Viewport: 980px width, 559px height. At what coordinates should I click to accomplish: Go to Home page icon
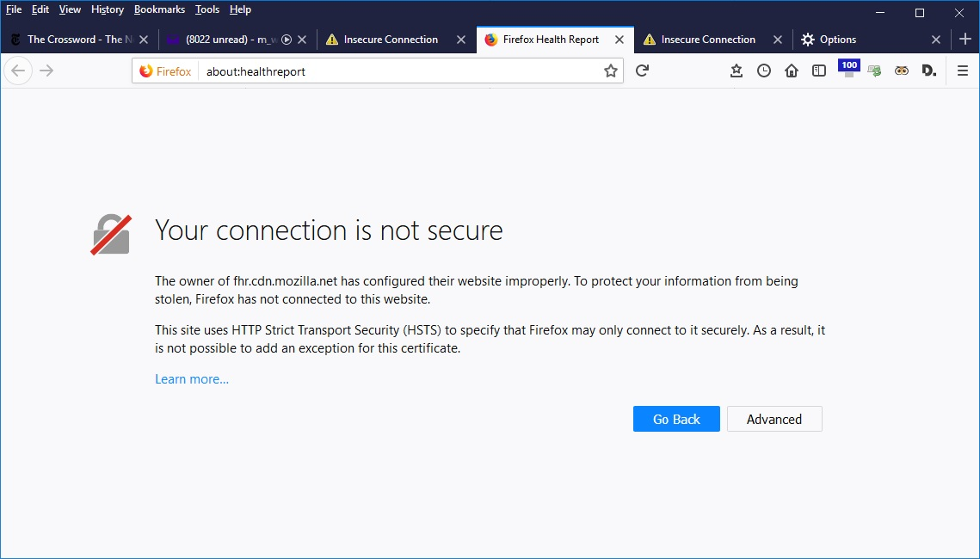coord(792,71)
